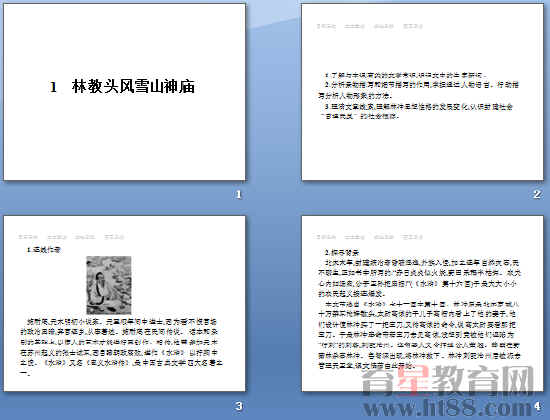Select slide 4 with the background text
Image resolution: width=550 pixels, height=420 pixels.
click(x=422, y=304)
